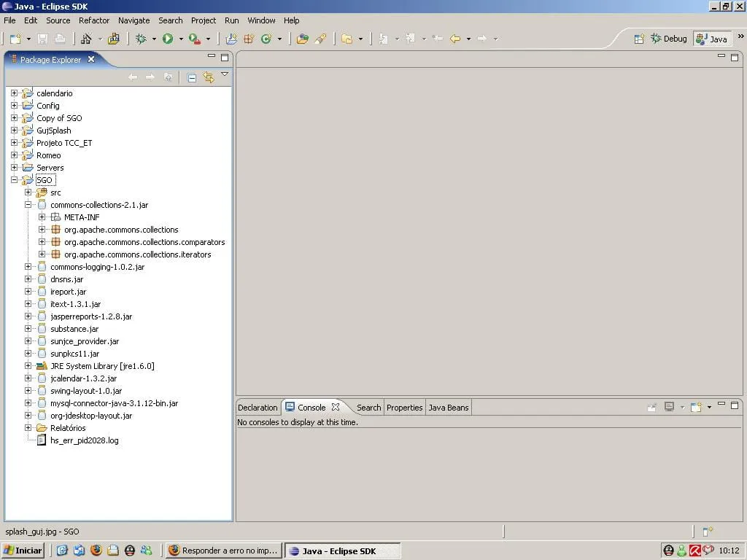Click Java - Eclipse SDK taskbar button
This screenshot has height=560, width=747.
(343, 551)
